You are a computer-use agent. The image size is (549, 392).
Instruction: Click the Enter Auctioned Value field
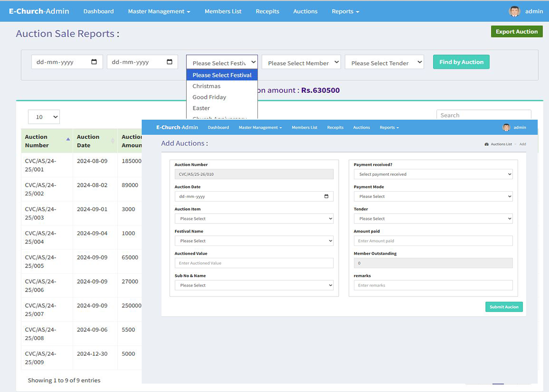point(254,263)
